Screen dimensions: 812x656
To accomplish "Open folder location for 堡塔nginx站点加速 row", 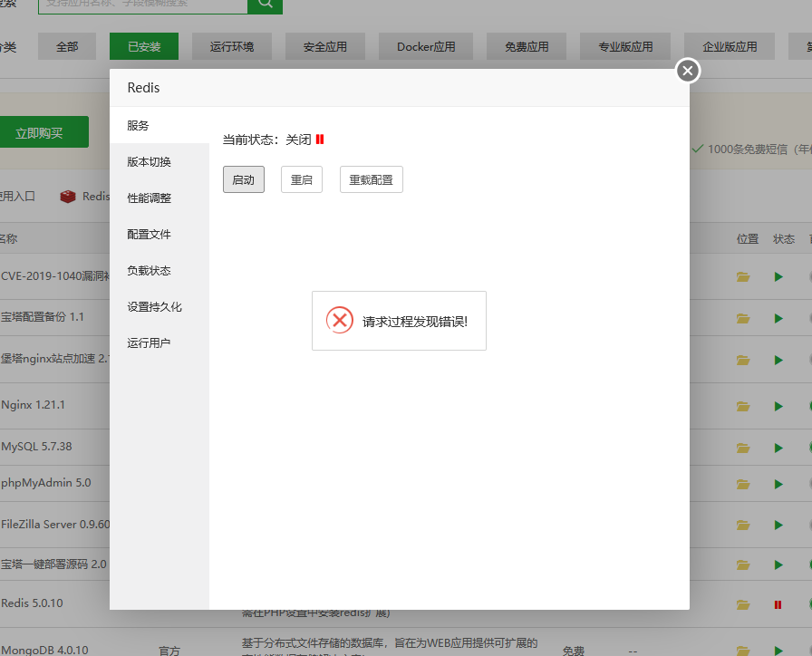I will [743, 360].
